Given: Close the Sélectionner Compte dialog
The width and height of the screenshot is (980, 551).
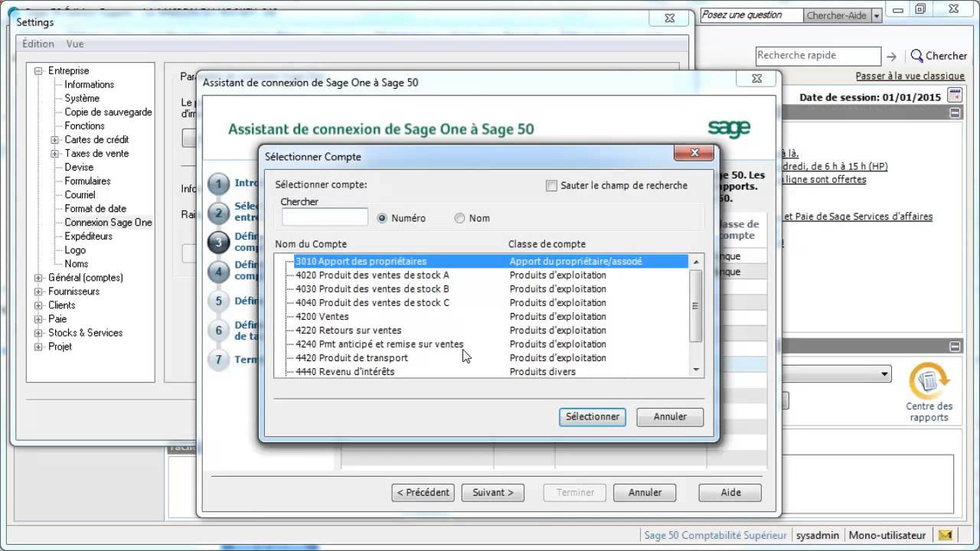Looking at the screenshot, I should tap(694, 152).
